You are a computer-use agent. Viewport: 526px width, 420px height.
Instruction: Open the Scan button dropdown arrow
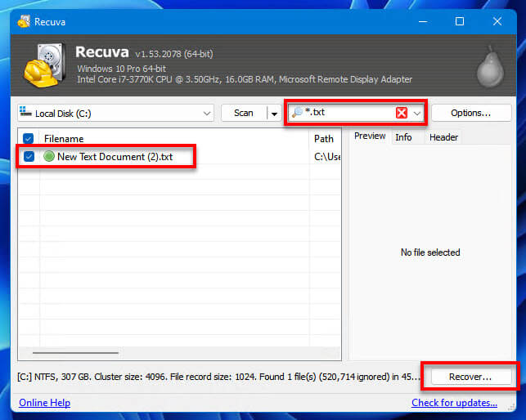point(274,114)
